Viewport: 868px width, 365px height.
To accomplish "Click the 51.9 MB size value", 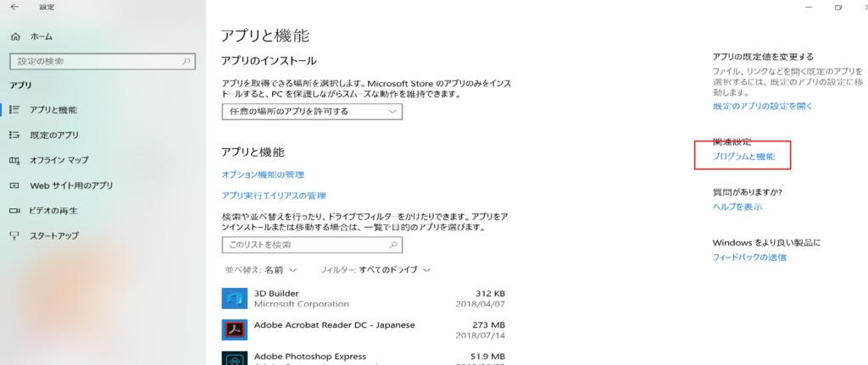I will click(x=487, y=357).
